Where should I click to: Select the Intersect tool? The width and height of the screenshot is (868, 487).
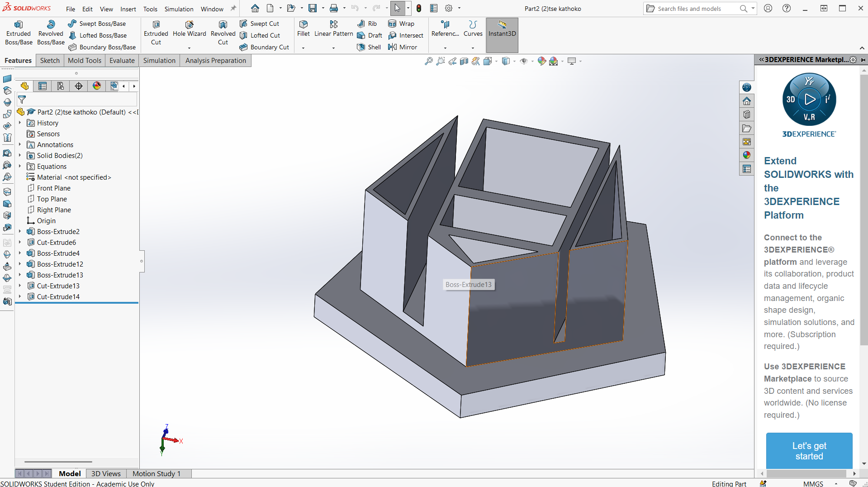point(406,35)
